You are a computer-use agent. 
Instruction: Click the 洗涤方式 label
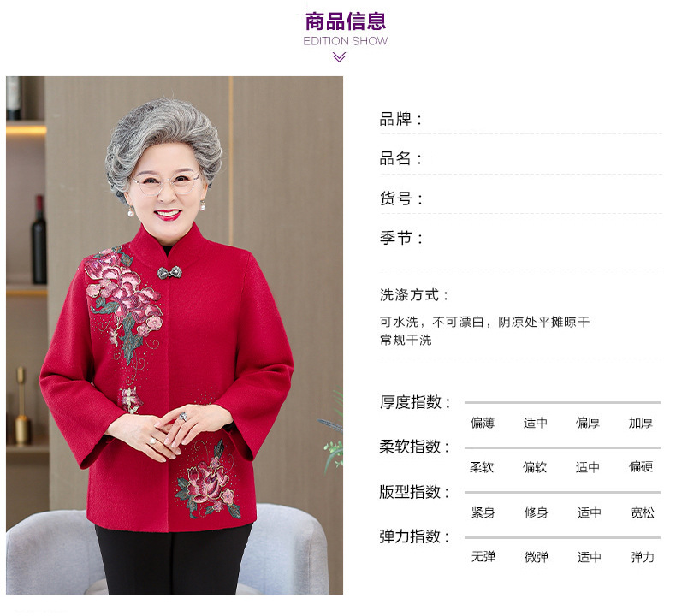point(414,295)
